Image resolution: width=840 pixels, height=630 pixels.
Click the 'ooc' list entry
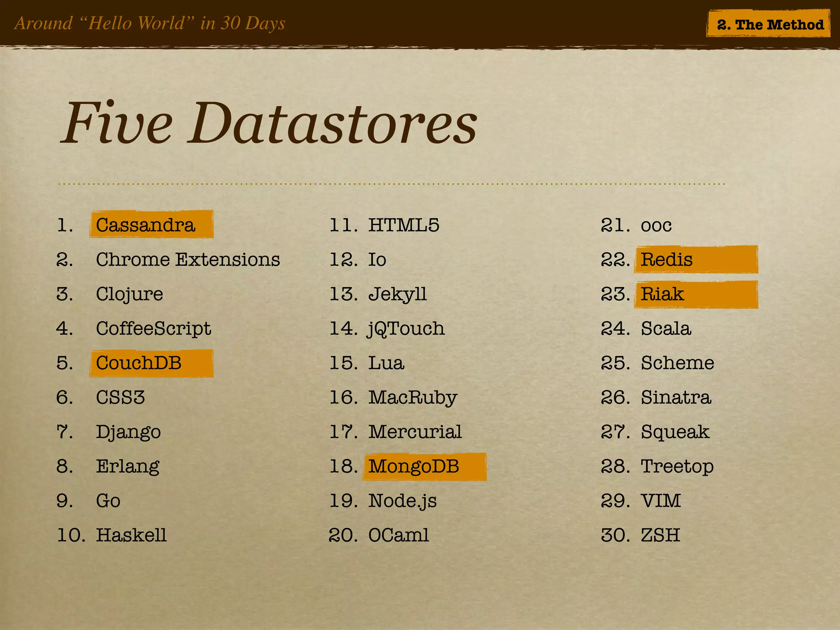(x=656, y=226)
